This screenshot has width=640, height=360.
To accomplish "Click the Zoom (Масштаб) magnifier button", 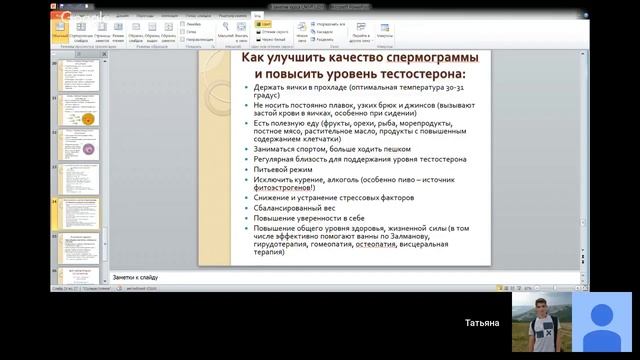I will point(225,31).
